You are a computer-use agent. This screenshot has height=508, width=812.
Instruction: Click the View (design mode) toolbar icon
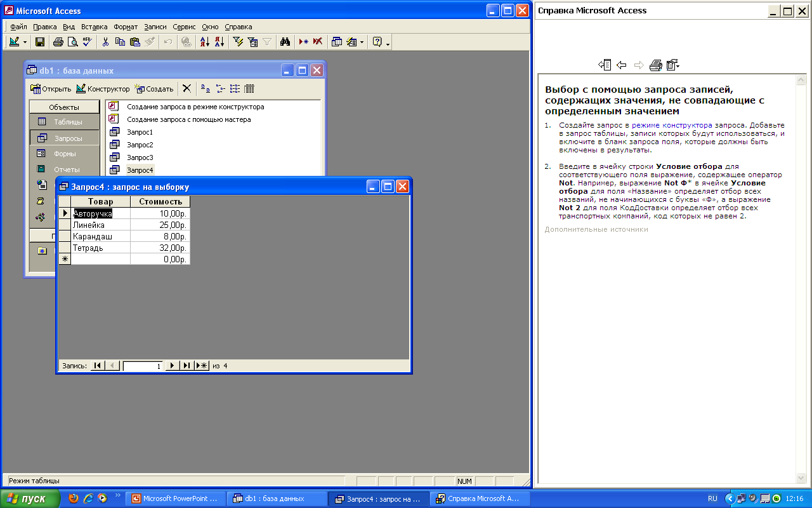coord(14,42)
